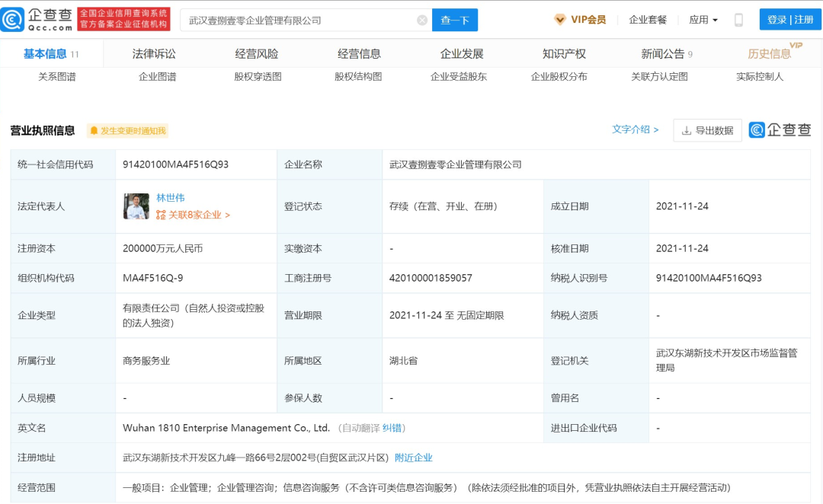Clear search text with the X icon
The image size is (823, 504).
click(x=421, y=21)
